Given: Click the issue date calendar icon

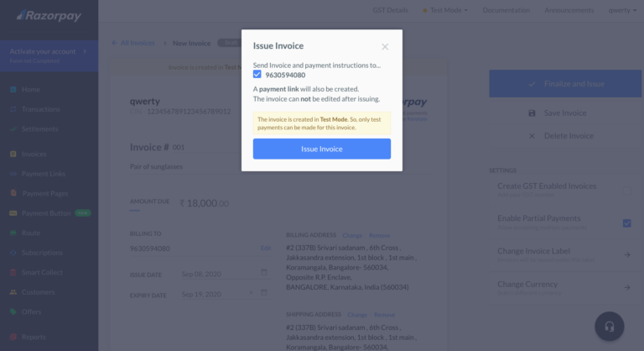Looking at the screenshot, I should tap(264, 272).
